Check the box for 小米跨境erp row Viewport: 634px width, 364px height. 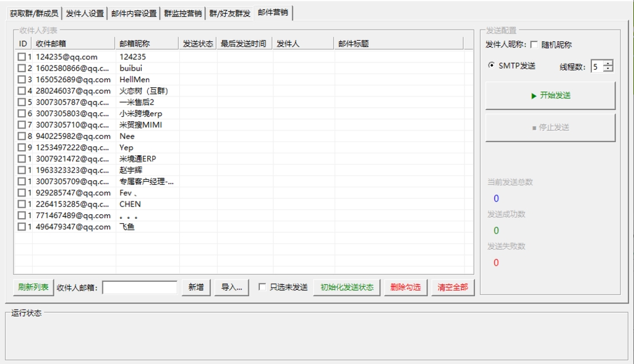[x=22, y=114]
